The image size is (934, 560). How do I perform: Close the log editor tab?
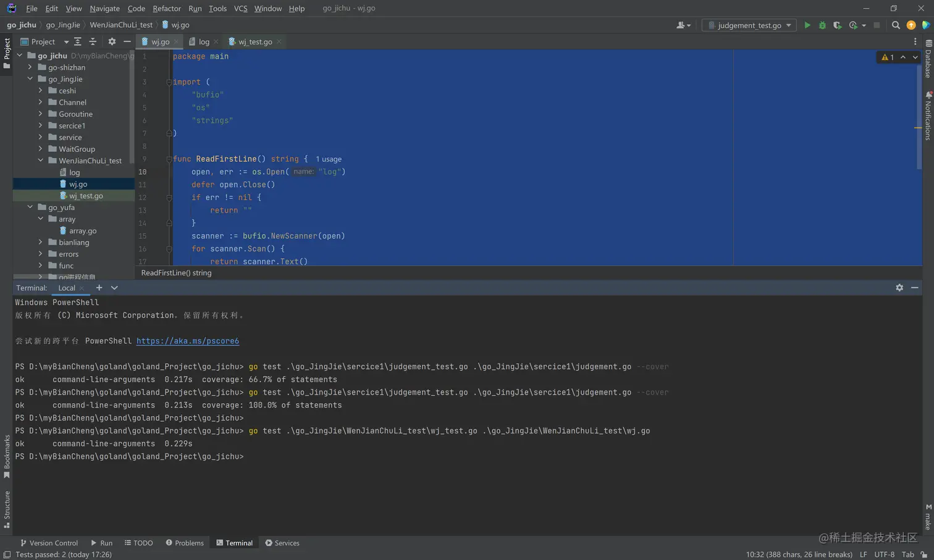[216, 42]
